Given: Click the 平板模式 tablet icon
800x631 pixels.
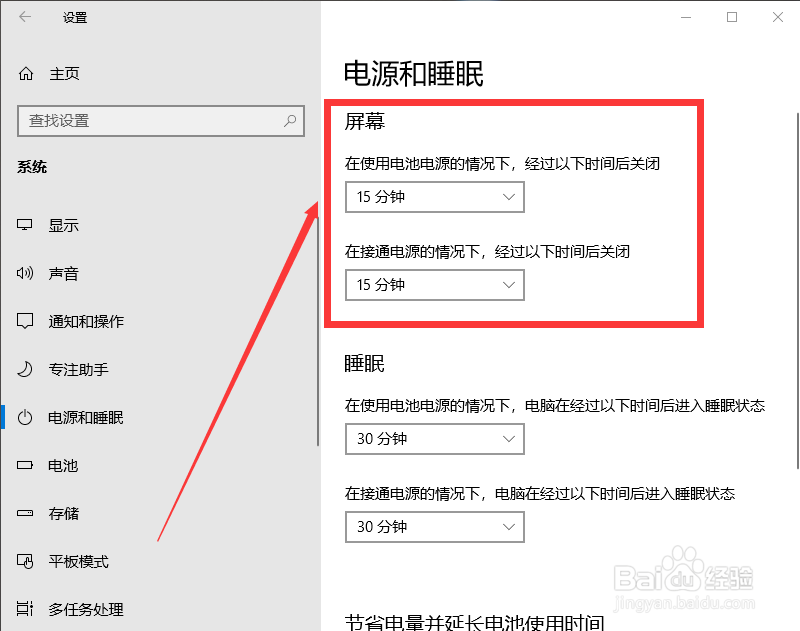Looking at the screenshot, I should pyautogui.click(x=24, y=561).
